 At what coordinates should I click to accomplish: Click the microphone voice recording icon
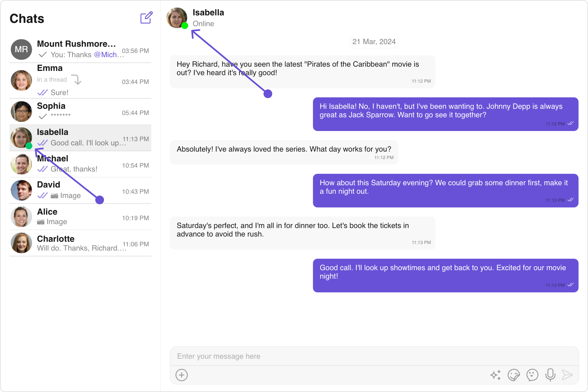[x=550, y=375]
